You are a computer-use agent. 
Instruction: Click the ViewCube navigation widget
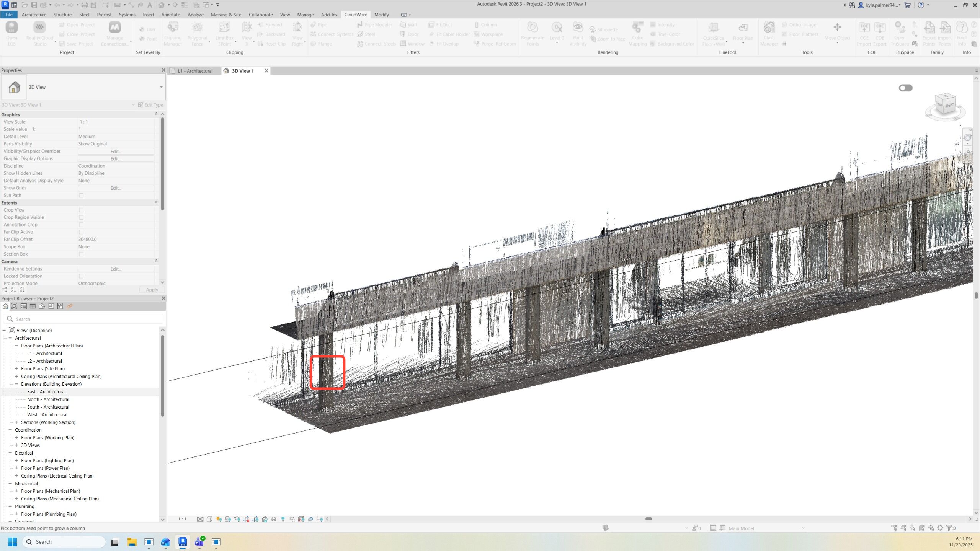pyautogui.click(x=945, y=104)
